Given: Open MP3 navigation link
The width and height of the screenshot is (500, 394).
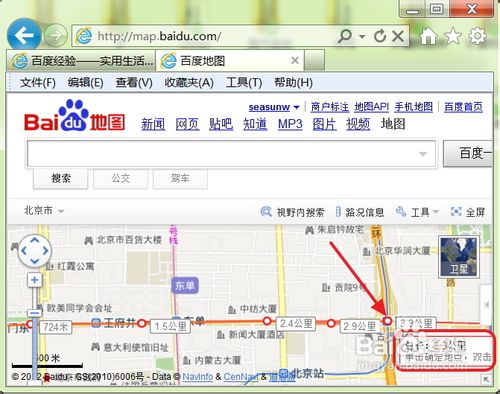Looking at the screenshot, I should 290,124.
